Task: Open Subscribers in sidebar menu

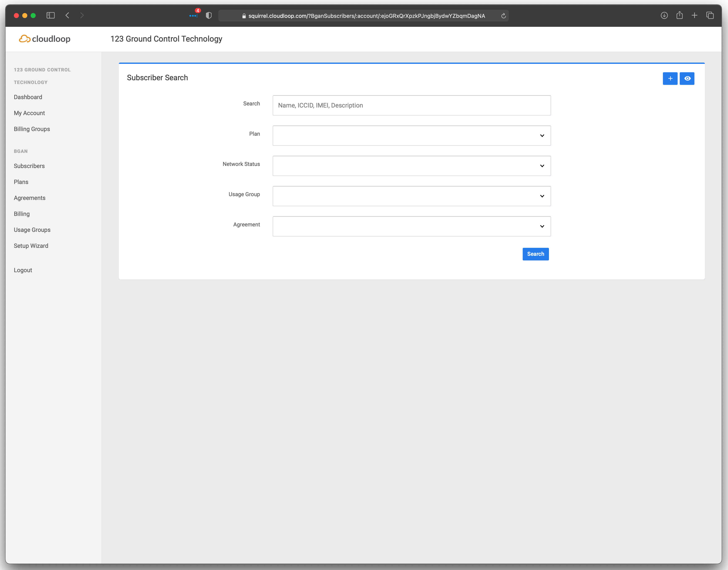Action: 29,166
